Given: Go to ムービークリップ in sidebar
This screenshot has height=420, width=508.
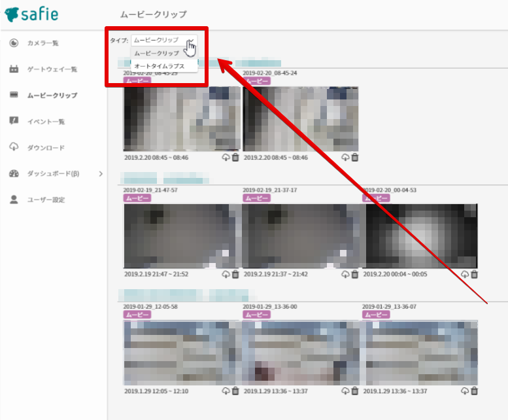Looking at the screenshot, I should coord(52,96).
